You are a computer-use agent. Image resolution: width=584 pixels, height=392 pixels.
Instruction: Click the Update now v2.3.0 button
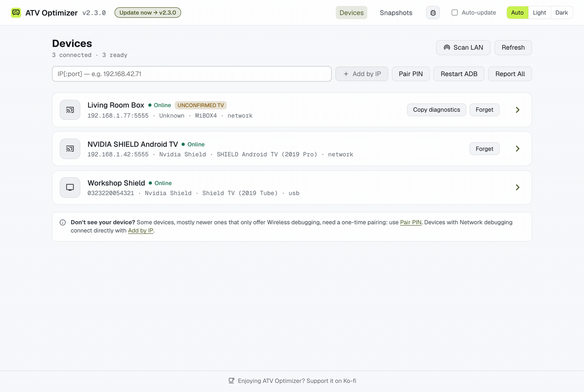148,13
